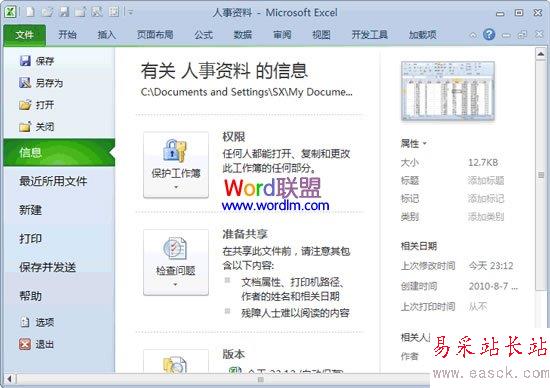Viewport: 550px width, 388px height.
Task: Click the 从不 last printed value
Action: coord(478,307)
